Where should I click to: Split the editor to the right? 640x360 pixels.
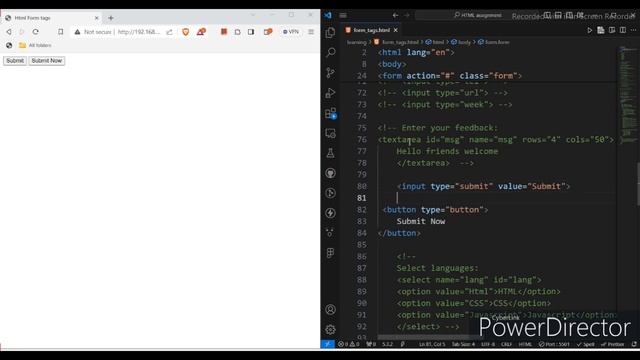[x=622, y=30]
